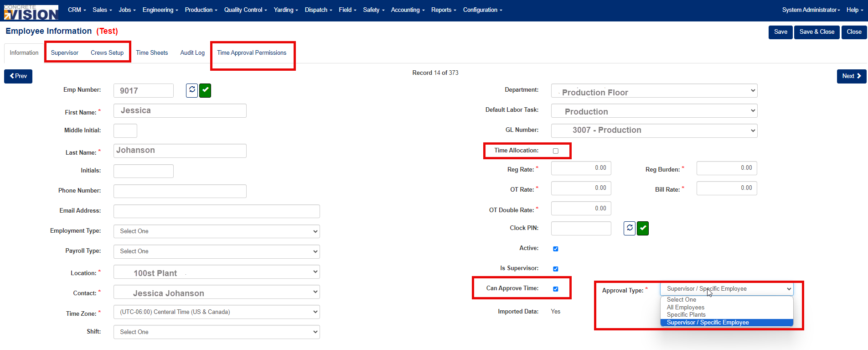
Task: Click the First Name field
Action: [180, 111]
